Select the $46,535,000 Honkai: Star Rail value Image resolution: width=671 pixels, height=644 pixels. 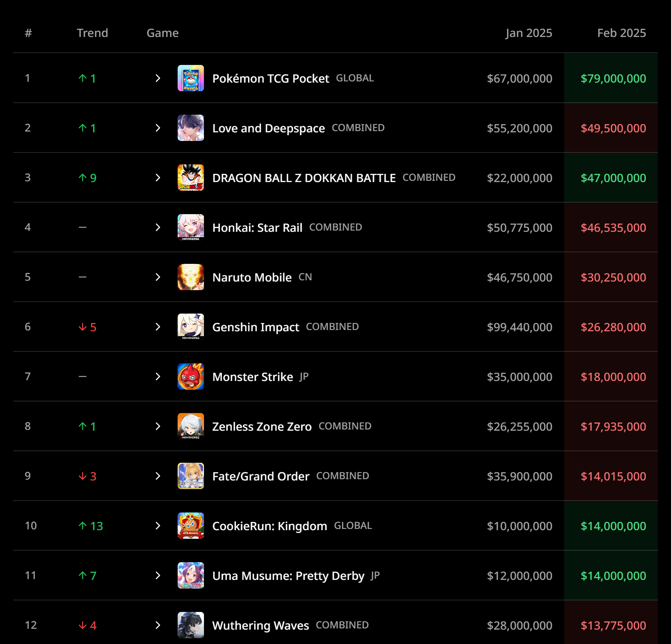(x=613, y=228)
